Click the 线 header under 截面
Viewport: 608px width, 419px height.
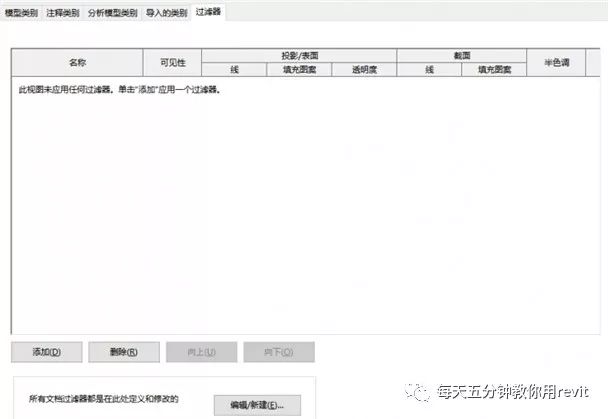tap(429, 69)
